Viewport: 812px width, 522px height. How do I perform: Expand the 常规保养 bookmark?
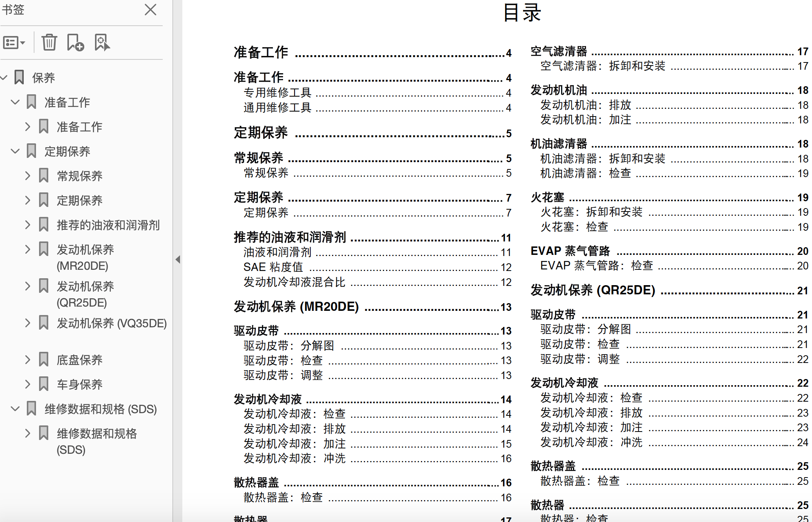pyautogui.click(x=28, y=176)
